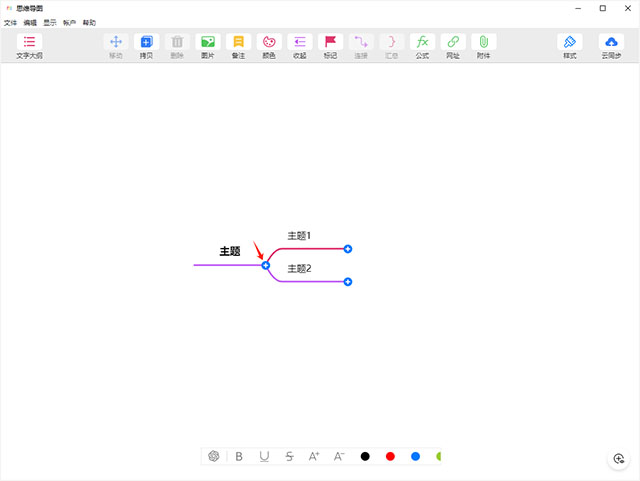Image resolution: width=640 pixels, height=481 pixels.
Task: Open the 样式 style panel
Action: [570, 43]
